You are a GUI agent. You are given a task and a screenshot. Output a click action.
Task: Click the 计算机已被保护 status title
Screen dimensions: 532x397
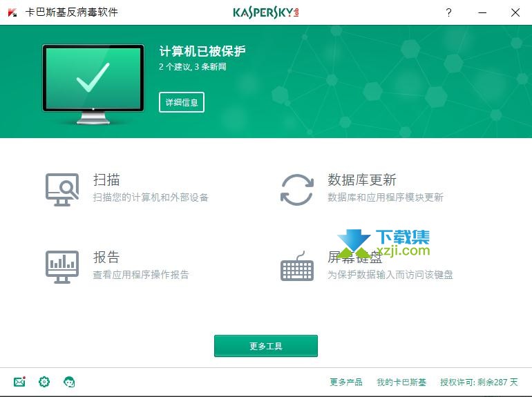click(x=202, y=51)
